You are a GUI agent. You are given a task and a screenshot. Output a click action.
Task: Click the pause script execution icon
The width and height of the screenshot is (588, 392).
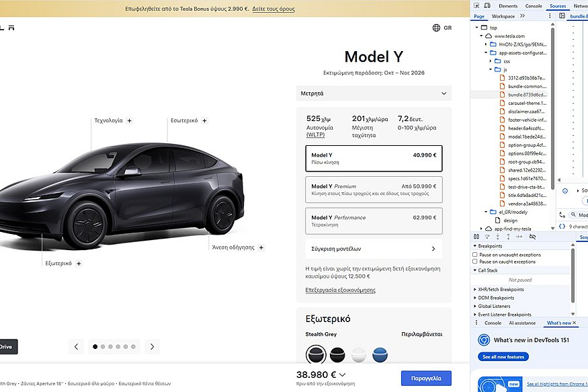click(x=476, y=237)
